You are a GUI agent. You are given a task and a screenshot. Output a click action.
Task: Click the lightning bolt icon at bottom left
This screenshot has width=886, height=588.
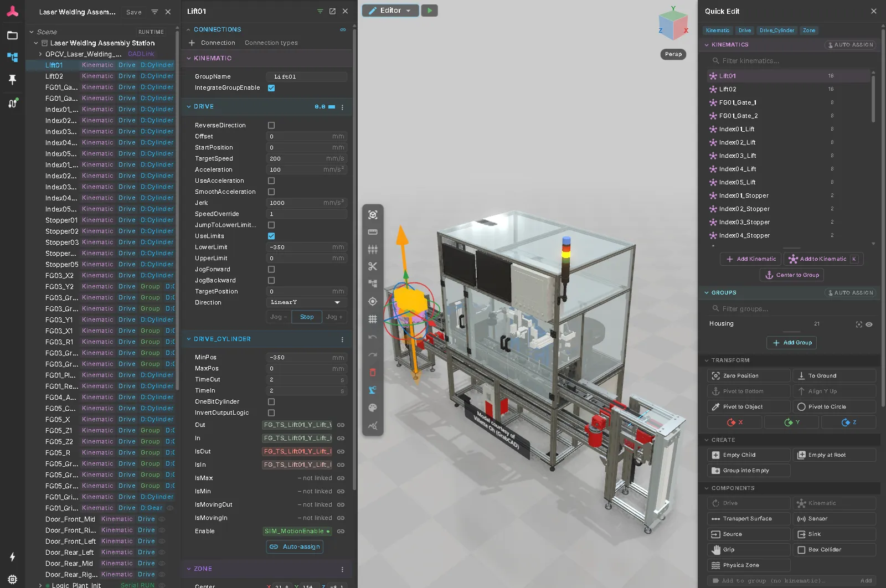click(x=12, y=557)
